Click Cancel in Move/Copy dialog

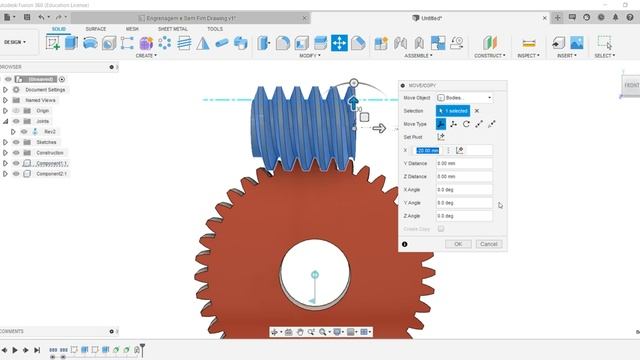point(489,244)
